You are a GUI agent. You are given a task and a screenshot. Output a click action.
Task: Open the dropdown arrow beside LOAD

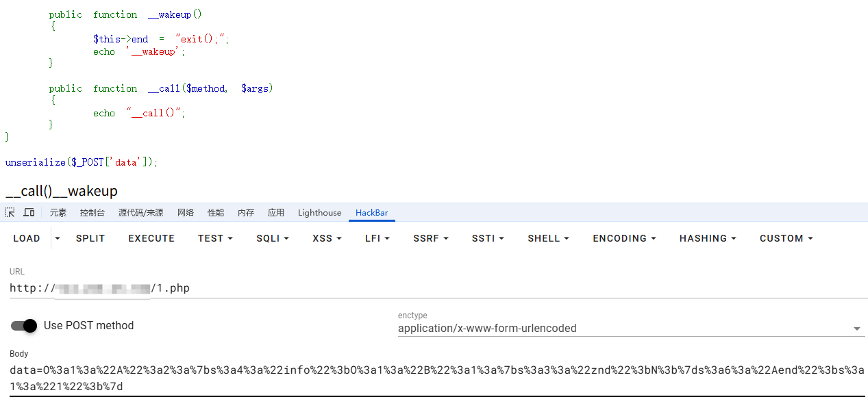58,238
